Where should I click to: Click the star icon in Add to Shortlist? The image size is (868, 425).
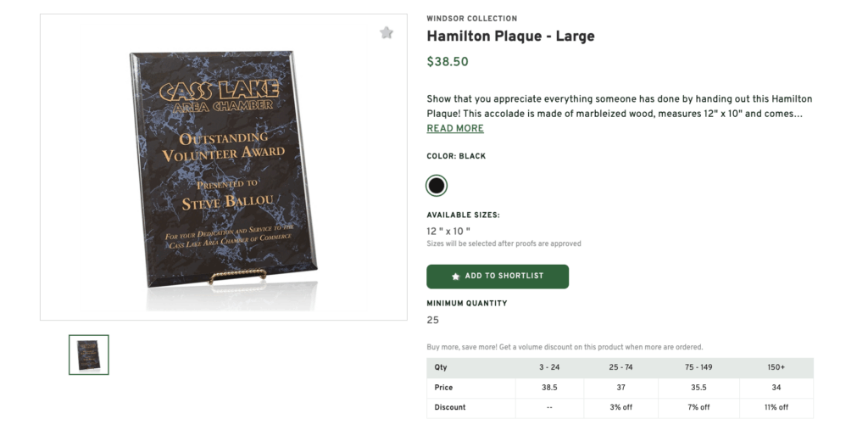click(x=456, y=277)
